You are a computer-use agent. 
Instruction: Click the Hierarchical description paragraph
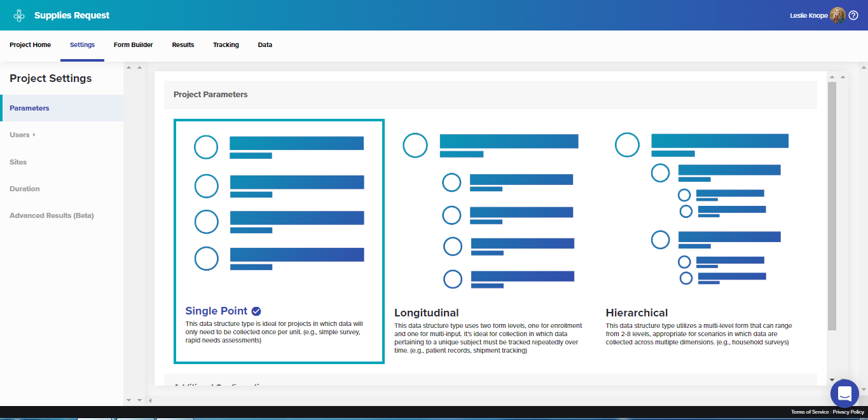coord(699,334)
